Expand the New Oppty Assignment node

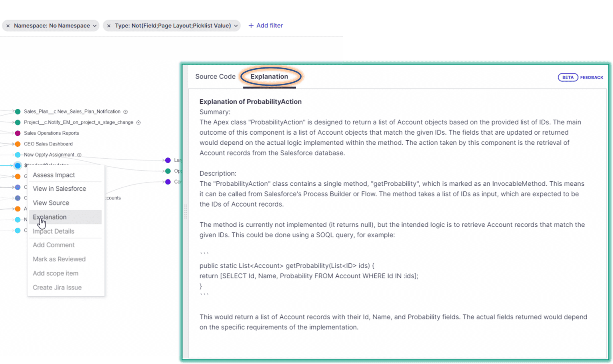click(79, 155)
